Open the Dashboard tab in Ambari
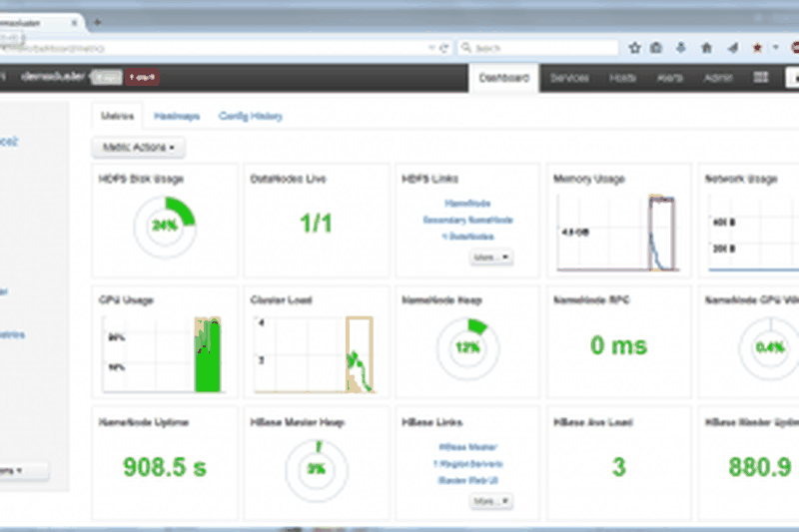Image resolution: width=799 pixels, height=532 pixels. pyautogui.click(x=504, y=78)
